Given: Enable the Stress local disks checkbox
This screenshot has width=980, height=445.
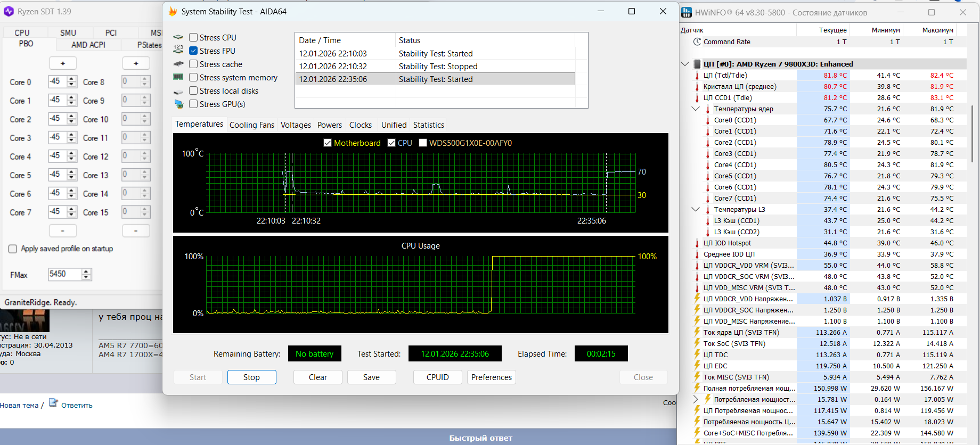Looking at the screenshot, I should click(193, 90).
